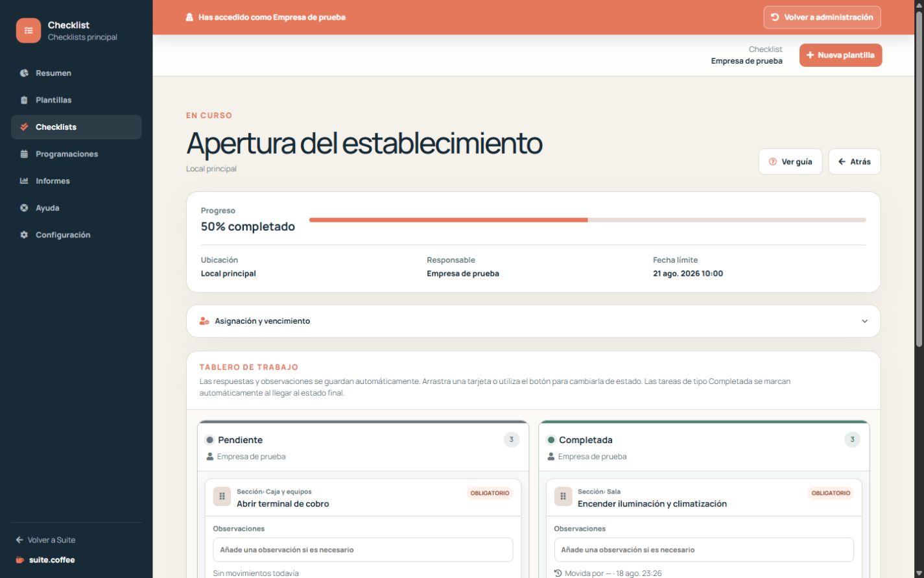
Task: Click the Completada count badge 3
Action: [852, 440]
